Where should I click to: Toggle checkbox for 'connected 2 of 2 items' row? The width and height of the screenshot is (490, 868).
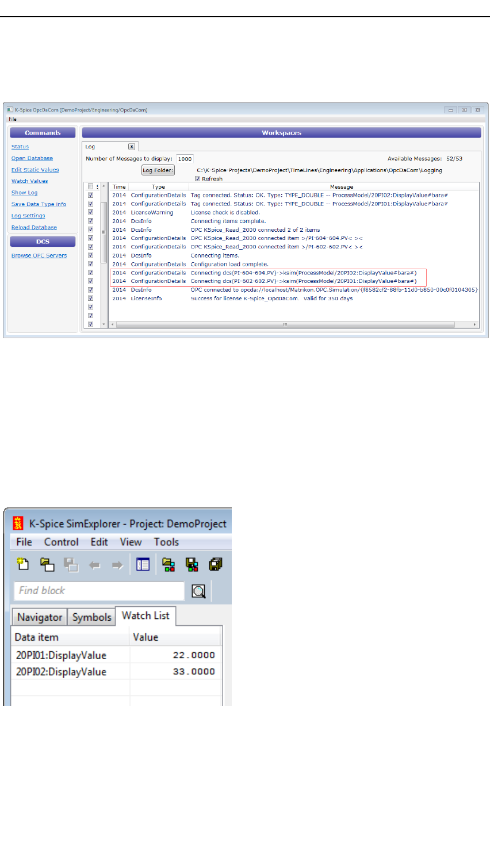(90, 230)
